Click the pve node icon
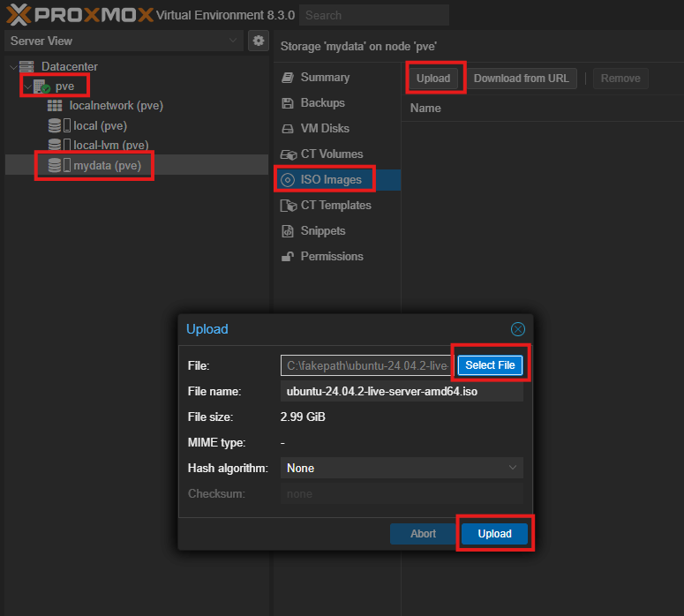Screen dimensions: 684x616 click(41, 86)
